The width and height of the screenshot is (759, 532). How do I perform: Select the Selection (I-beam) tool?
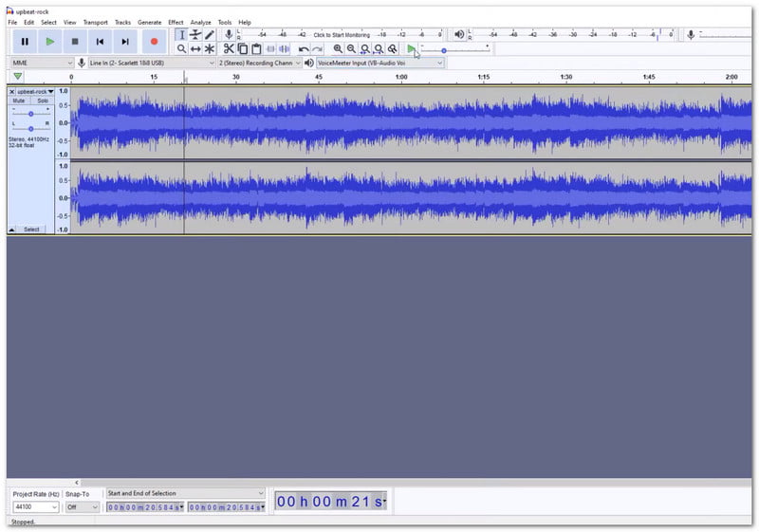point(181,35)
